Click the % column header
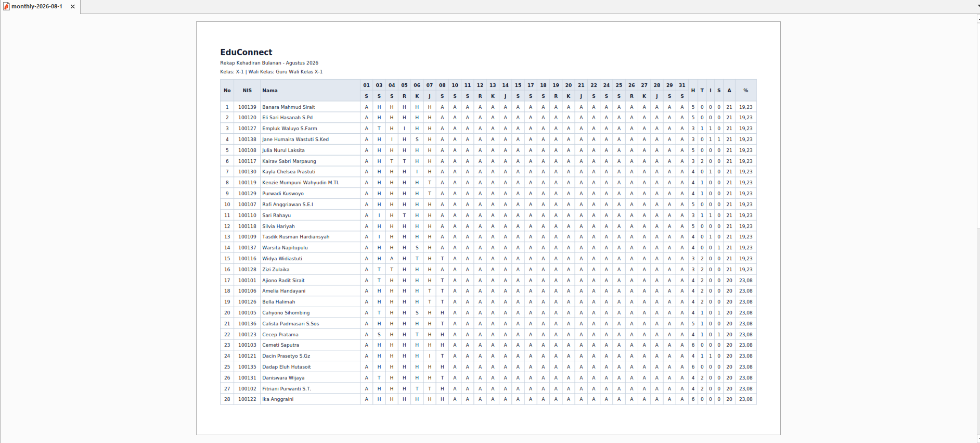This screenshot has width=980, height=443. click(745, 91)
